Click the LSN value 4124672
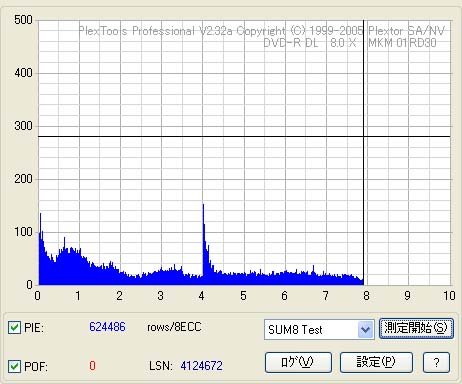This screenshot has width=462, height=384. click(x=201, y=366)
